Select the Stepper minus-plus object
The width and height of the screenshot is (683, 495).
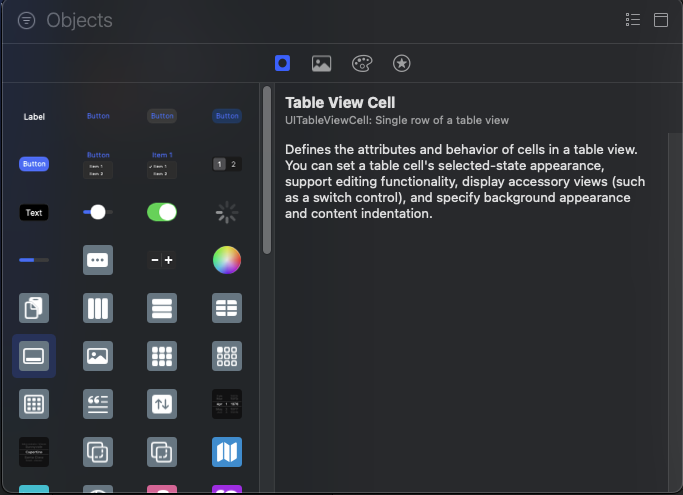[x=162, y=260]
